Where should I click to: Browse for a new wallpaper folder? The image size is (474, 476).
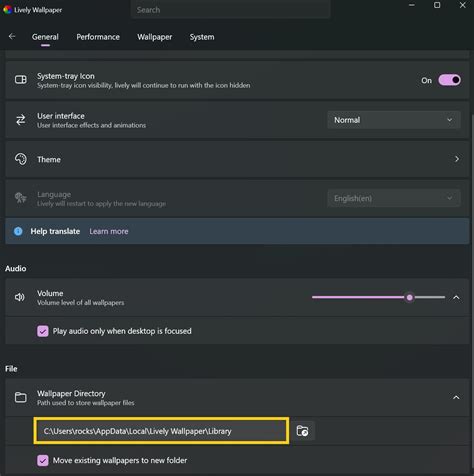(302, 431)
